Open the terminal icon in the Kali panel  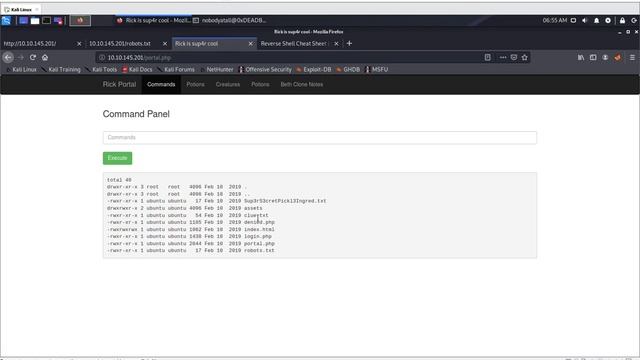point(47,20)
